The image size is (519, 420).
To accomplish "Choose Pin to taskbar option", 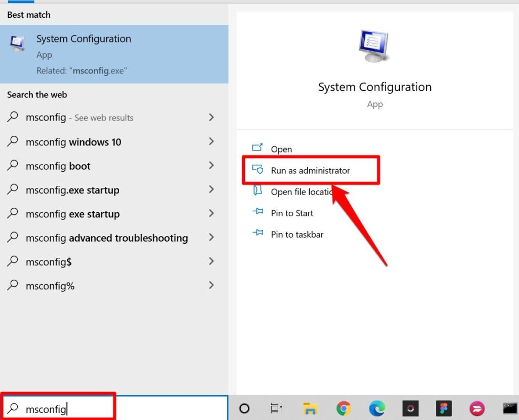I will pos(297,235).
